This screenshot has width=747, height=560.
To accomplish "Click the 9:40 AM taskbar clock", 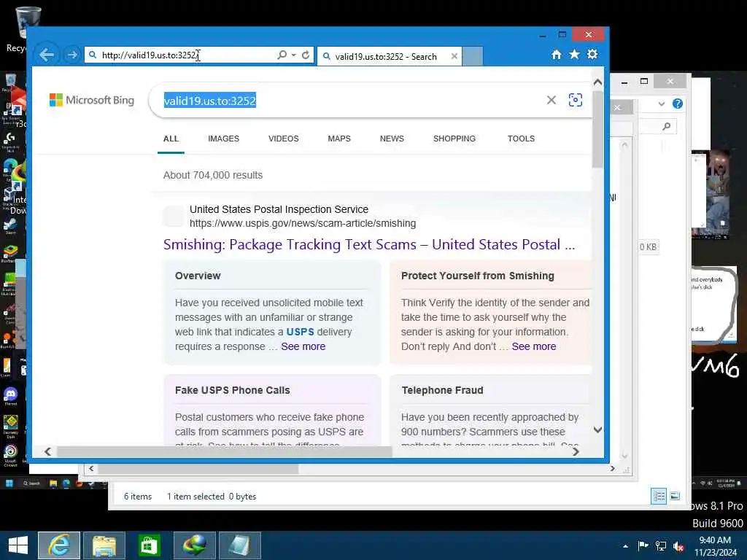I will click(715, 540).
